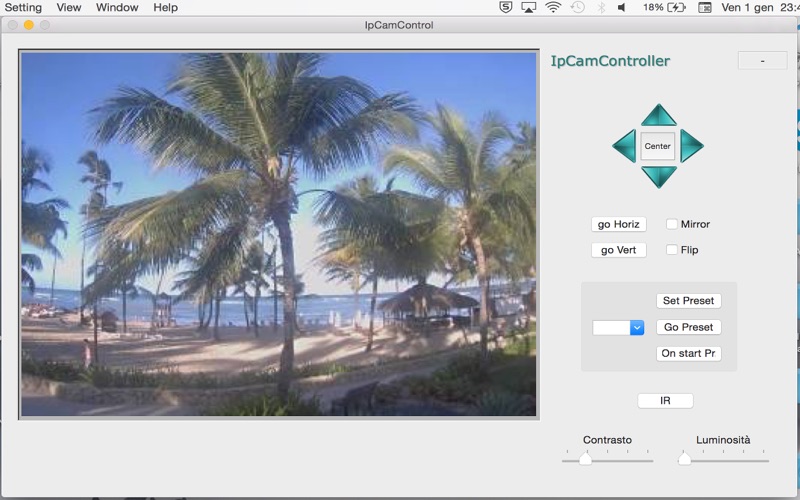Pan camera up with the up arrow

(x=658, y=115)
